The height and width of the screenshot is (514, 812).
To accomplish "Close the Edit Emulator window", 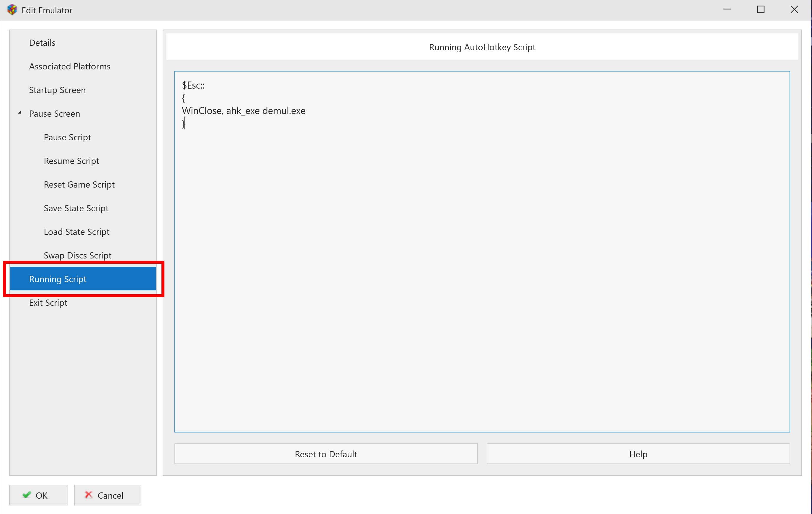I will click(x=795, y=10).
